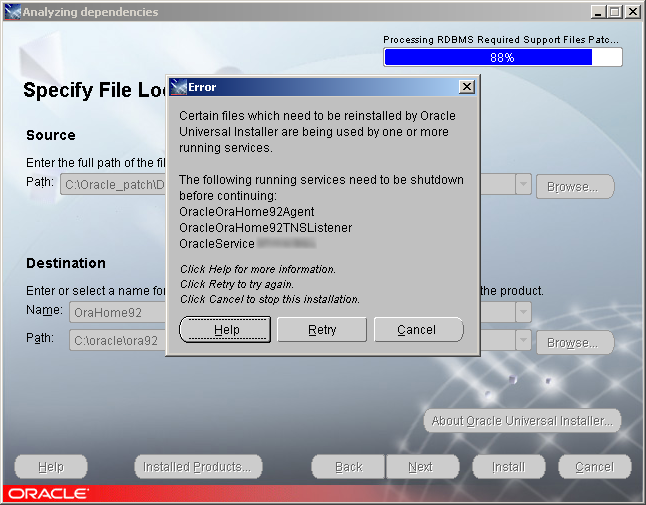Click the 'Processing RDBMS Required Support Files' status text
646x505 pixels.
[501, 40]
